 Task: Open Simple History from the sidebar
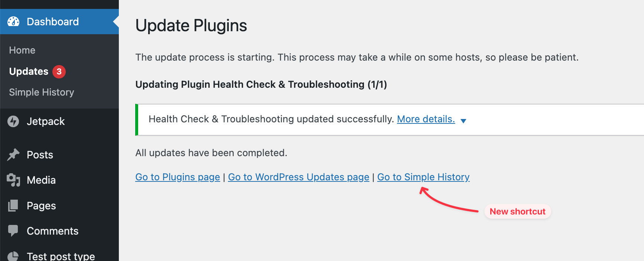pos(41,92)
